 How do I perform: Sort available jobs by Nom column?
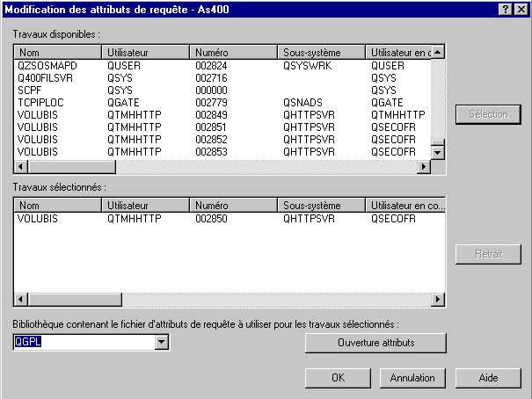click(x=58, y=53)
